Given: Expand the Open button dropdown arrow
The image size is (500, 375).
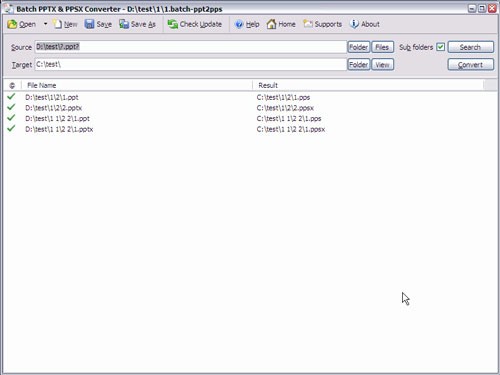Looking at the screenshot, I should click(x=45, y=24).
